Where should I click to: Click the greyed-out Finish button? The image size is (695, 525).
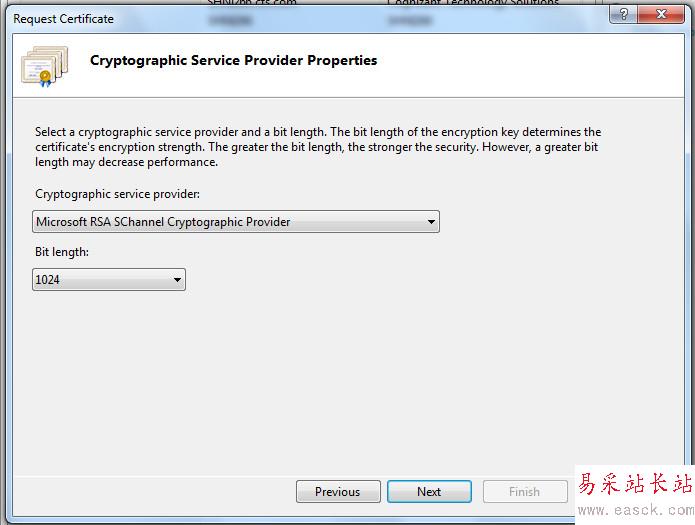click(x=524, y=491)
